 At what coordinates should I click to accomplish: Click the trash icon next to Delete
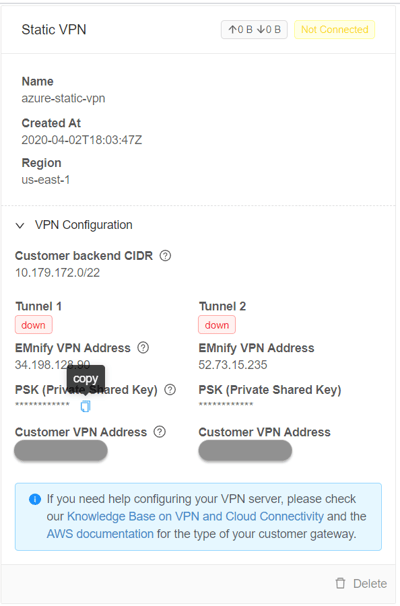[340, 583]
